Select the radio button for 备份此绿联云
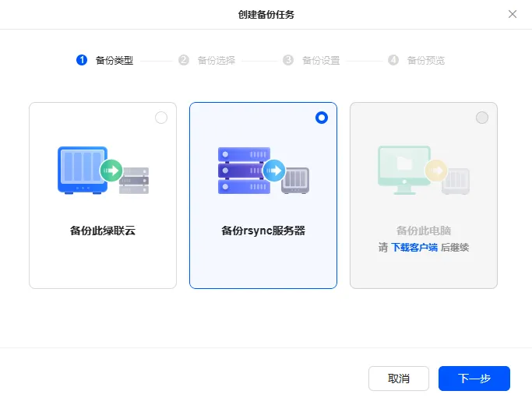This screenshot has width=532, height=405. (161, 118)
